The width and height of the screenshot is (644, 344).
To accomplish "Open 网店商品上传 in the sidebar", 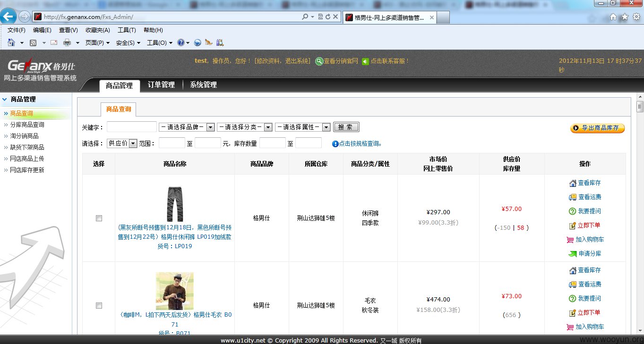I will click(x=27, y=159).
